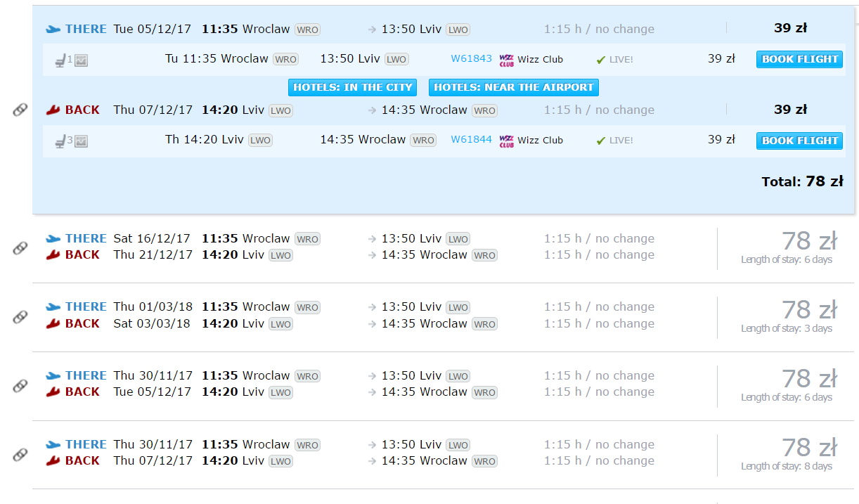Click green LIVE checkmark for flight W61843

(x=600, y=60)
